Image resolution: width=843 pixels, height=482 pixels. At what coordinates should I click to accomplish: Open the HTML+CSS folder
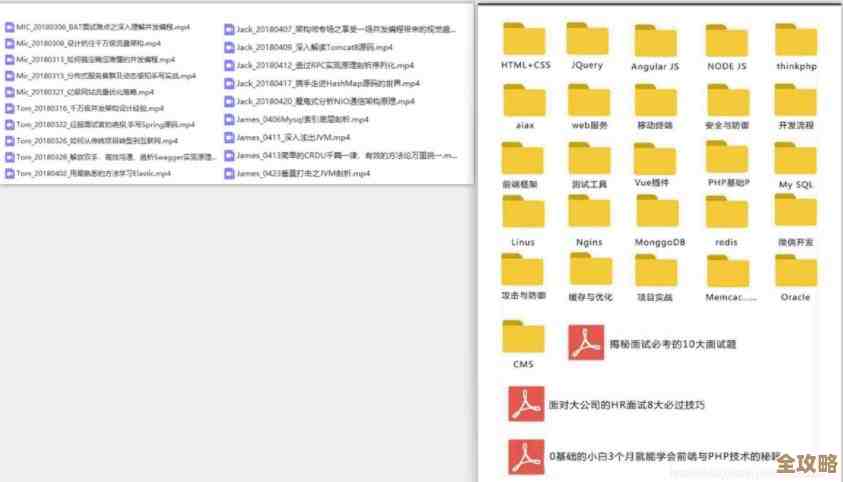click(x=524, y=39)
